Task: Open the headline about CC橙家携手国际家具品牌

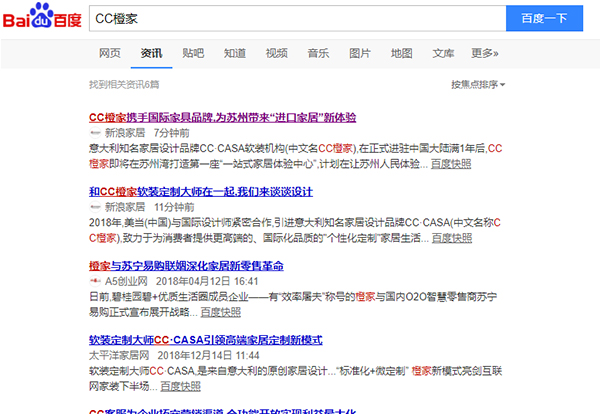Action: coord(222,117)
